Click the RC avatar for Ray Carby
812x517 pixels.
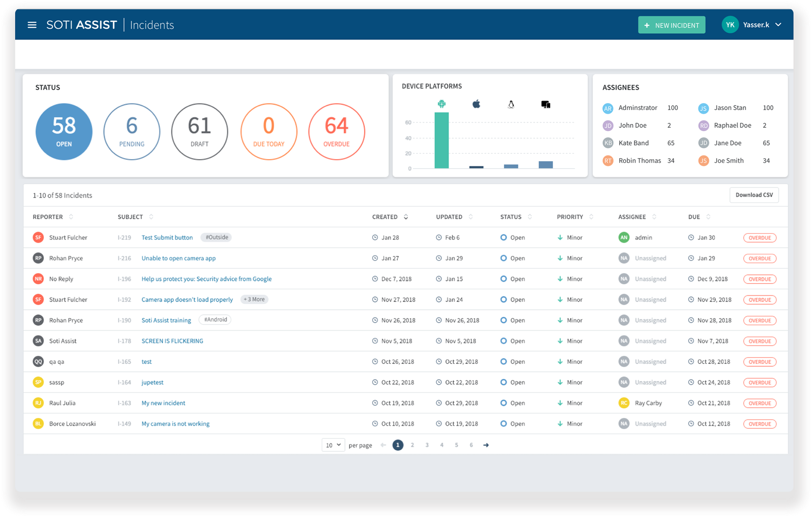[624, 403]
